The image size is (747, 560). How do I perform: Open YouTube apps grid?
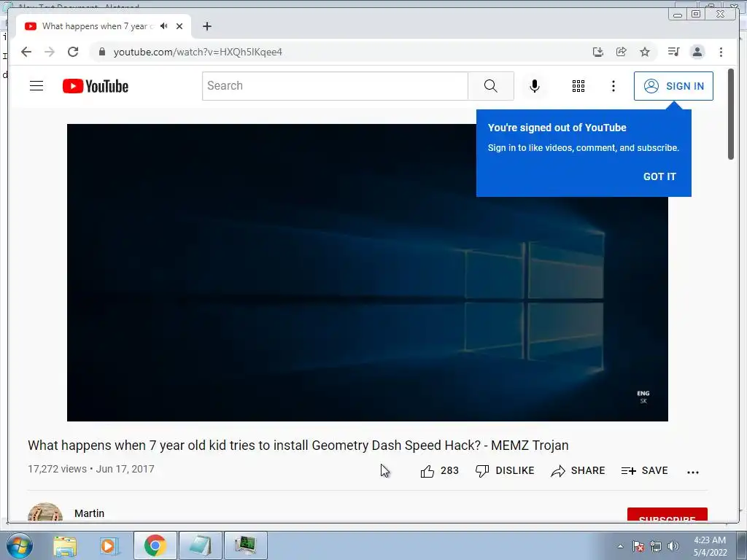point(578,86)
